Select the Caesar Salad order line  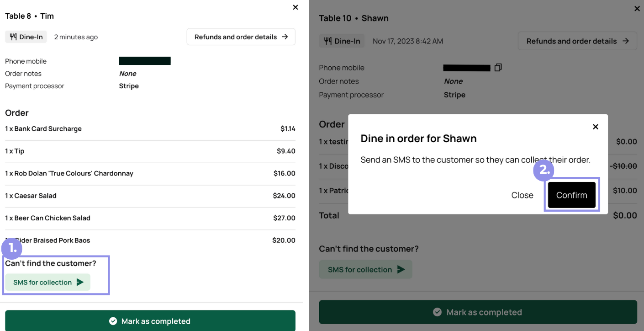coord(150,196)
